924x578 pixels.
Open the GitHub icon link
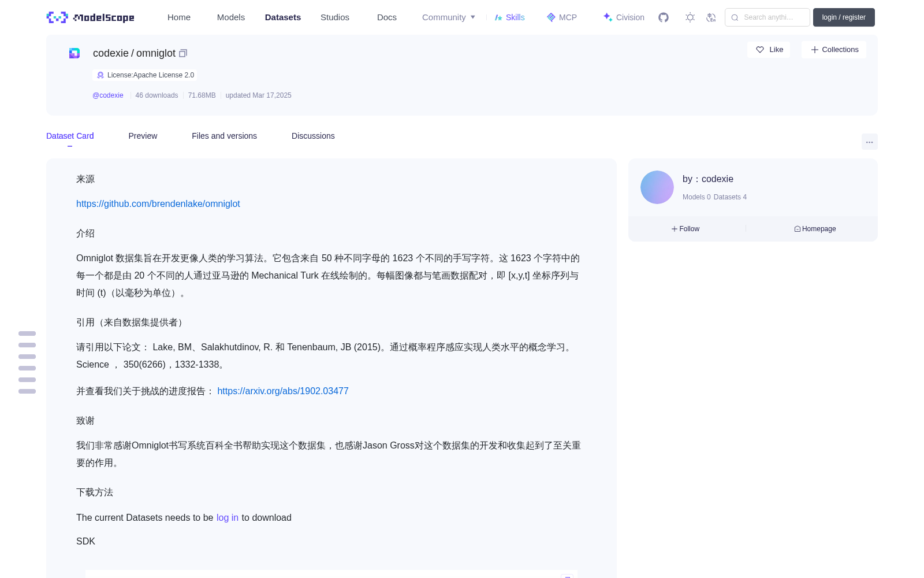coord(664,17)
